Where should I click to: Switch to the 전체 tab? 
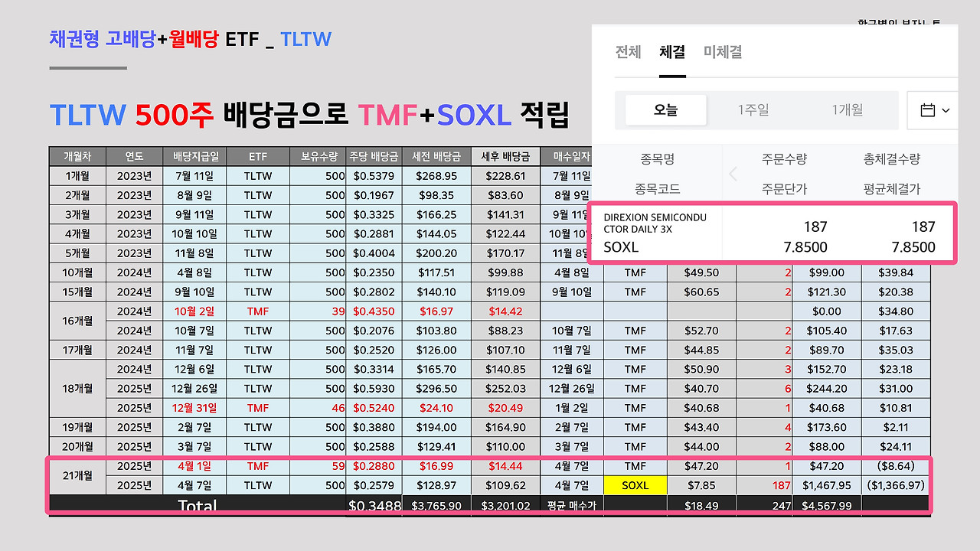(x=628, y=52)
